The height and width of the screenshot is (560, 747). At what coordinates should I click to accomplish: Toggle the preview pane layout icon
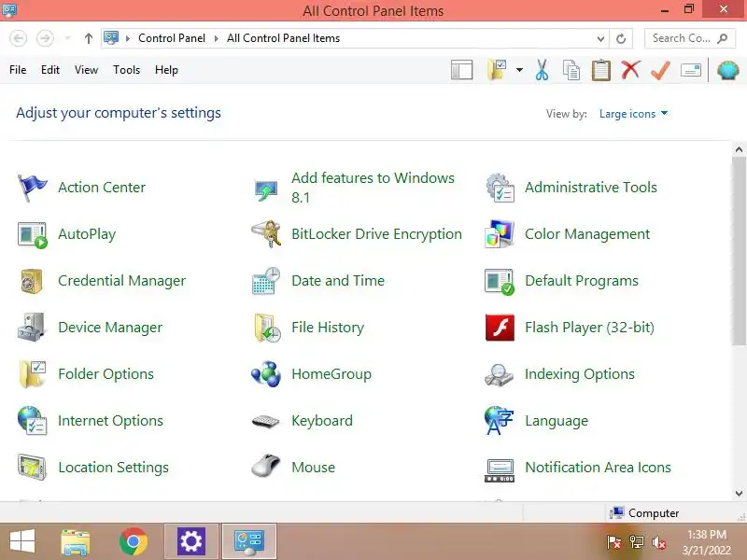coord(461,70)
